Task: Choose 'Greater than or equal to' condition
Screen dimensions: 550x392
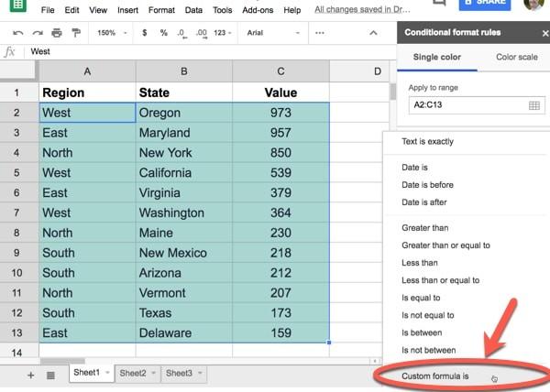Action: pos(445,245)
